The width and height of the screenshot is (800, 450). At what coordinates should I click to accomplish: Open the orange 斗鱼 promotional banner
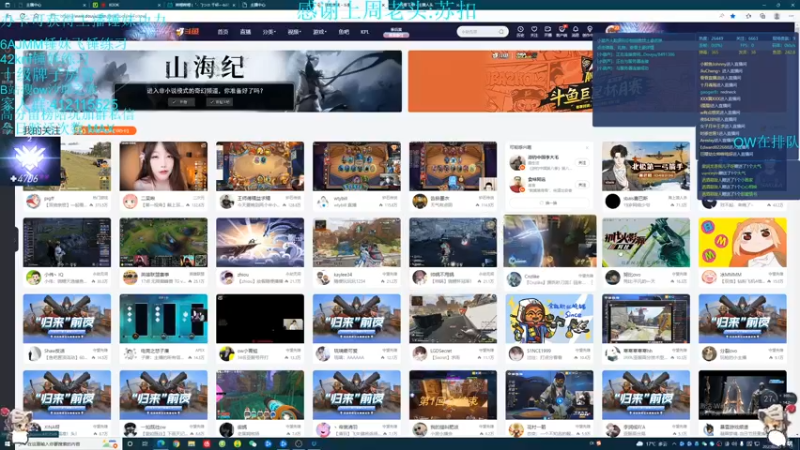[x=500, y=81]
